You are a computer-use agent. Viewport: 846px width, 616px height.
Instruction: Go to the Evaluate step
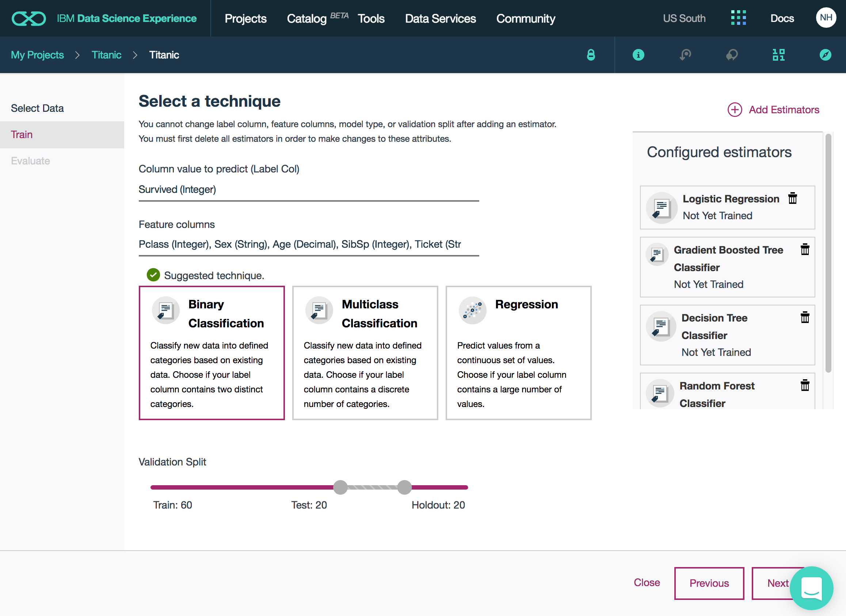coord(62,161)
